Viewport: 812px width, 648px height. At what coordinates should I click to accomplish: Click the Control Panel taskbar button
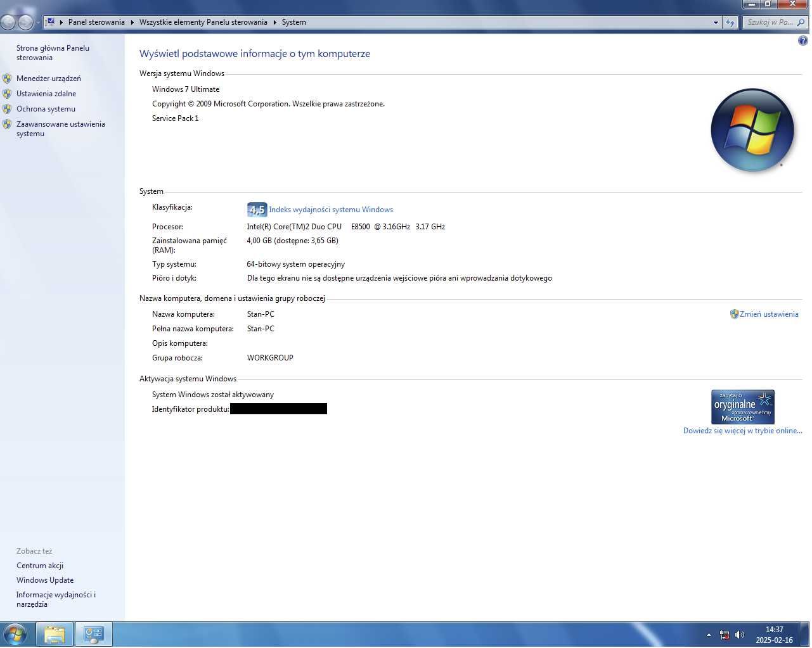[x=94, y=634]
